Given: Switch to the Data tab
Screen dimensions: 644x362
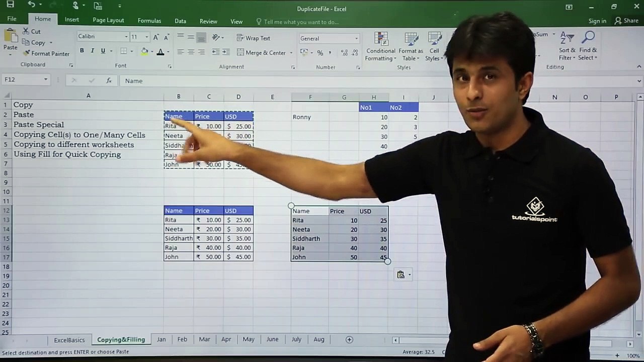Looking at the screenshot, I should (x=180, y=21).
